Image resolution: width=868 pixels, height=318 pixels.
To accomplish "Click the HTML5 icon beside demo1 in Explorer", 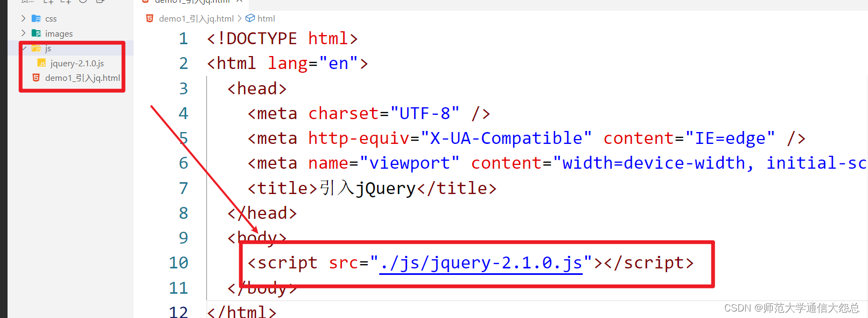I will pos(36,78).
